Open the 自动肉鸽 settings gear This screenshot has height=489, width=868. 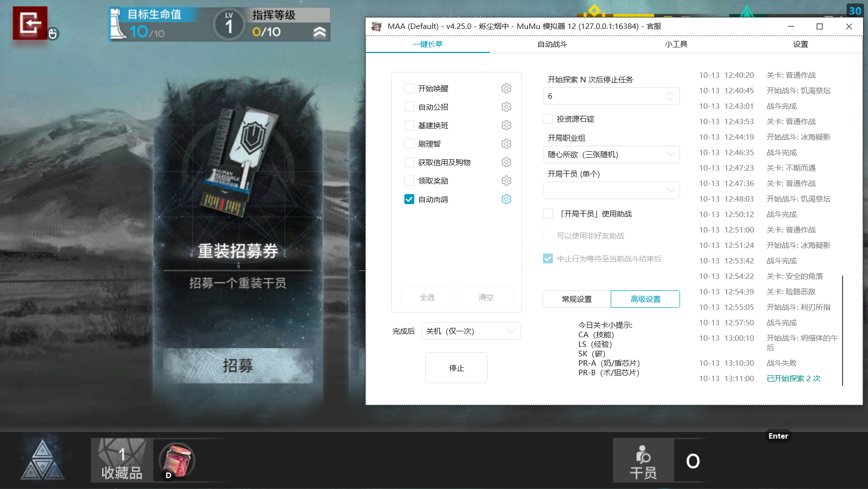(506, 199)
